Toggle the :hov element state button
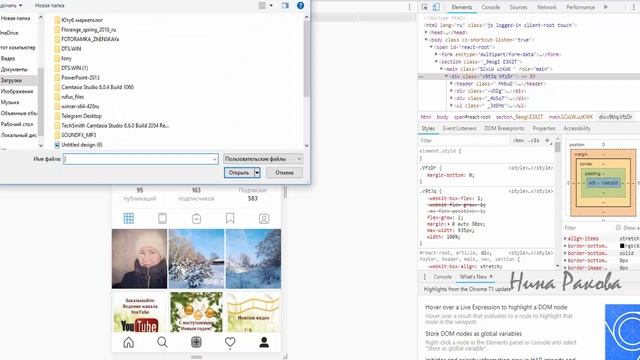 click(518, 140)
